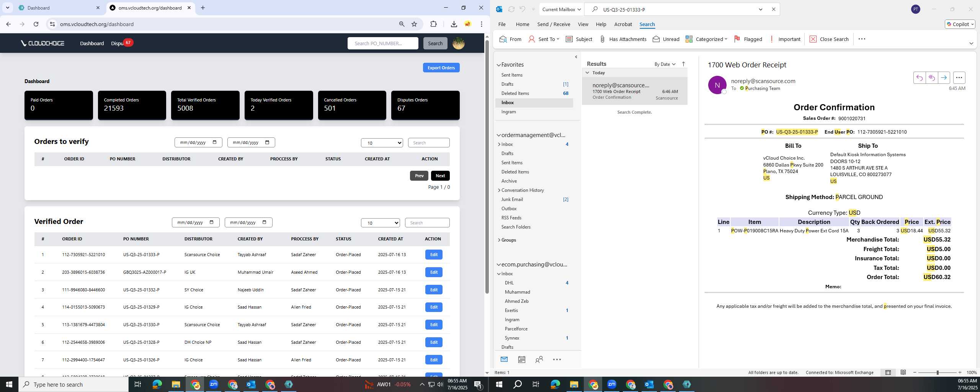Open the Chrome three-dot menu

pyautogui.click(x=482, y=24)
